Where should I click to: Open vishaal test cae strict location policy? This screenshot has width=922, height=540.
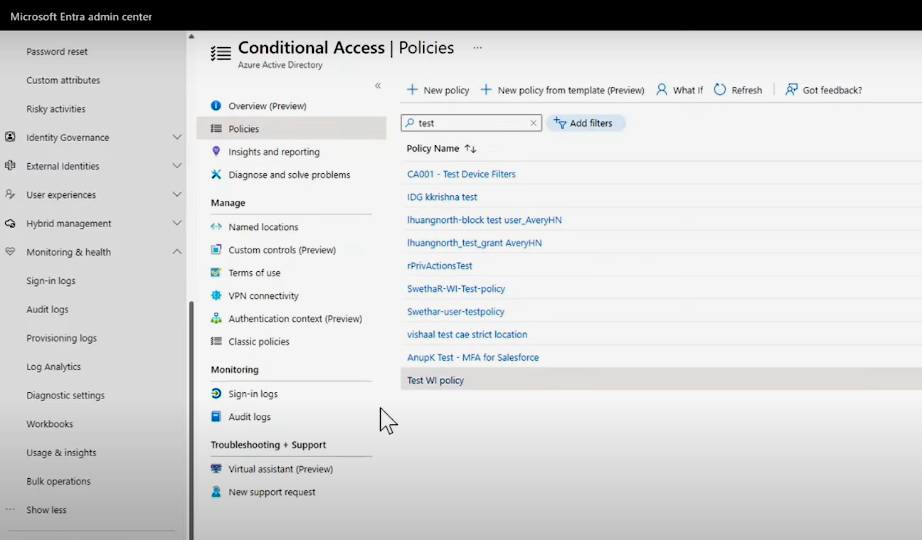pos(467,335)
